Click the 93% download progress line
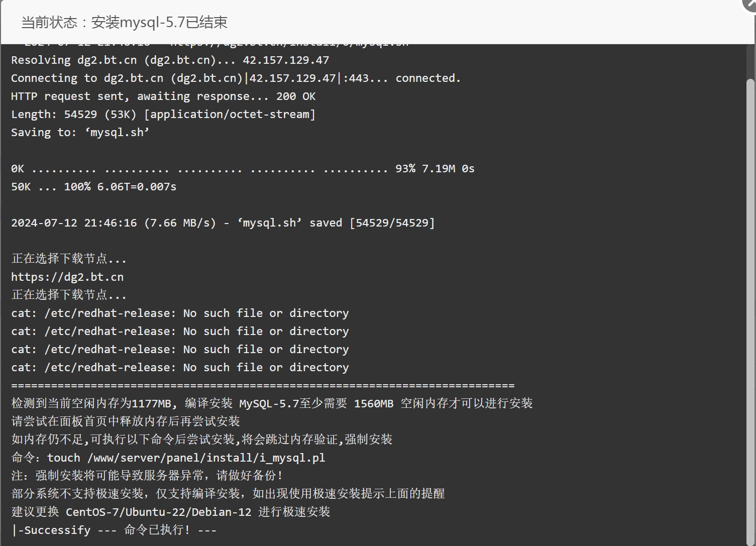 pos(243,168)
